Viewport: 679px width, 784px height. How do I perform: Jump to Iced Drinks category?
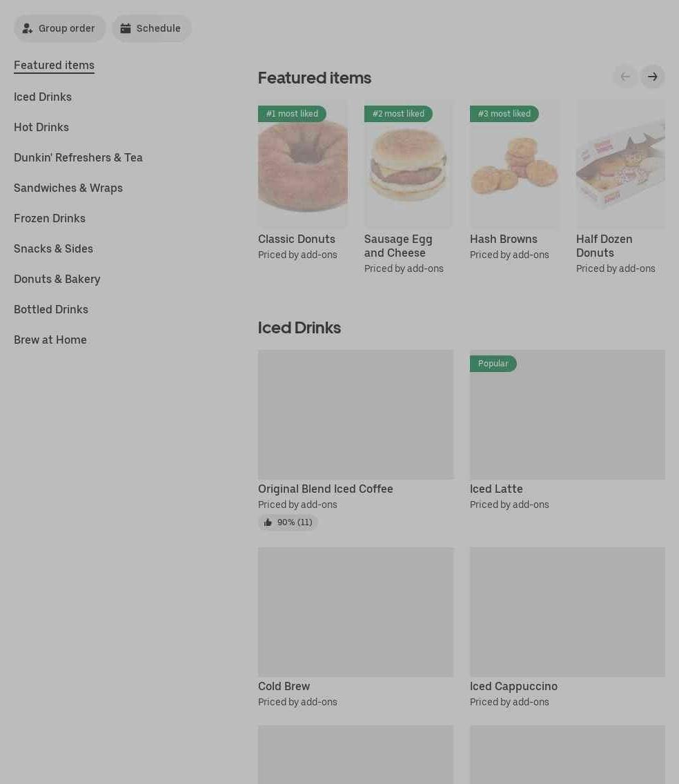pos(43,97)
